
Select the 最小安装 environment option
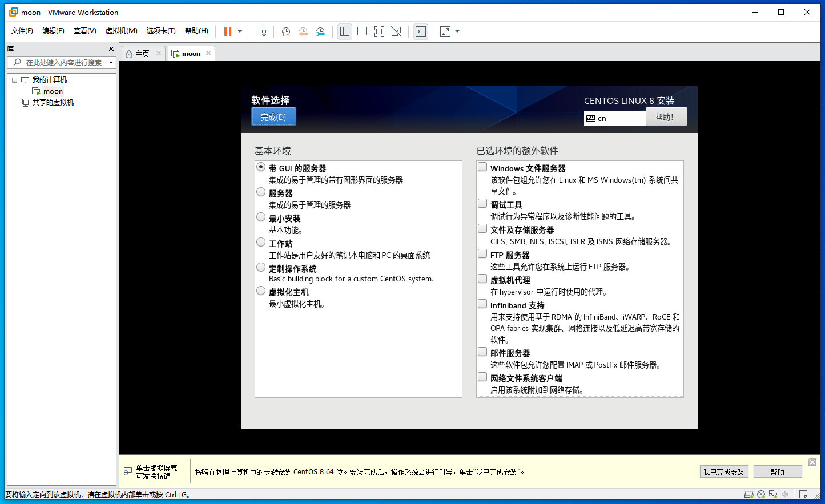[261, 217]
